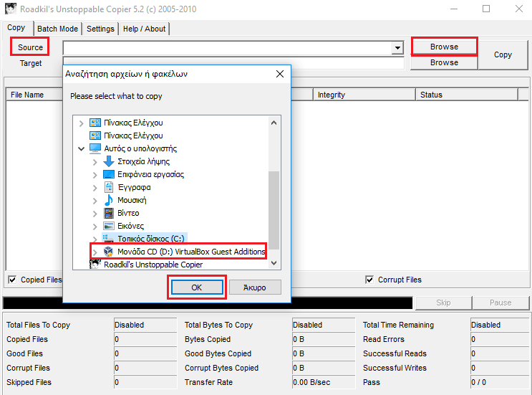Click the Local Disk C: drive icon
Viewport: 532px width, 395px height.
pyautogui.click(x=108, y=239)
